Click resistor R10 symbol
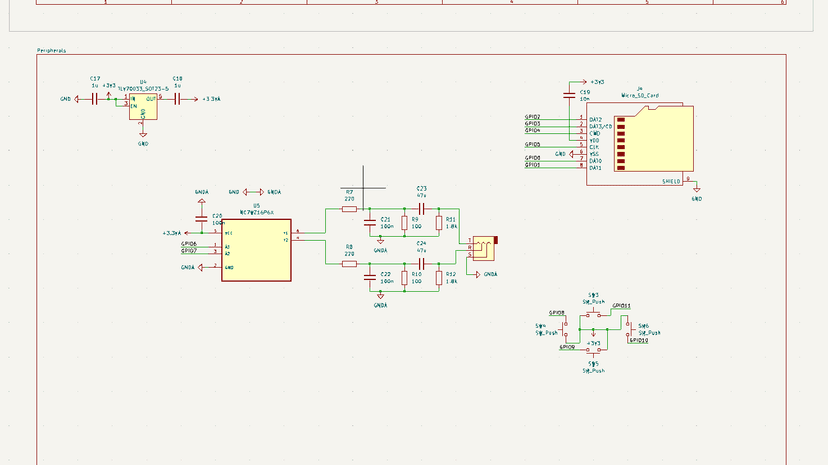Screen dimensions: 828x465 [404, 278]
